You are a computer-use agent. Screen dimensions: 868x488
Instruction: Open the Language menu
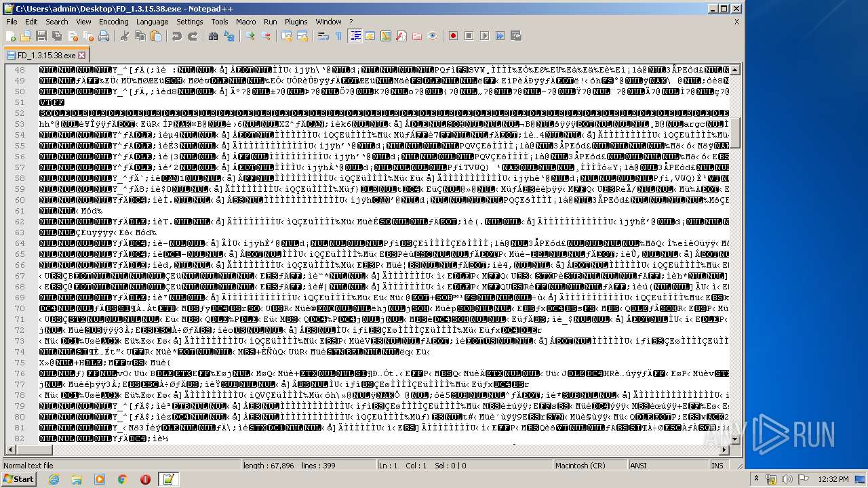pos(152,22)
